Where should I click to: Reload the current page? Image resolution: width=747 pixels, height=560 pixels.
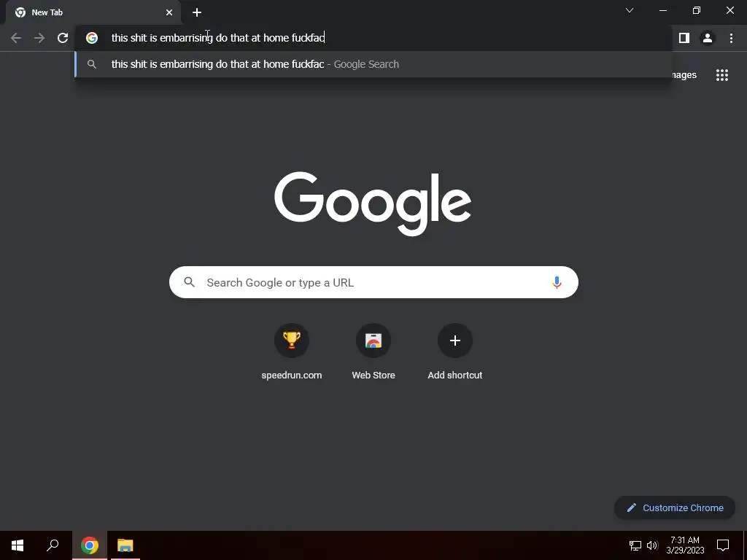[63, 38]
